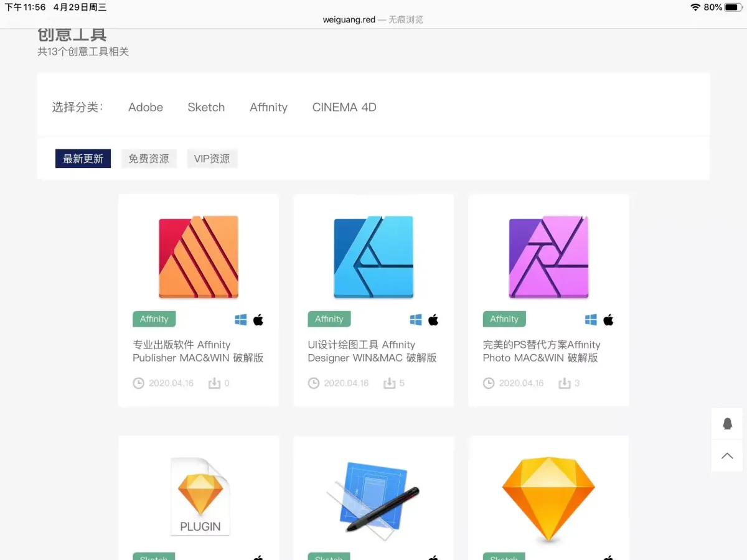Filter by Sketch category

click(x=206, y=107)
